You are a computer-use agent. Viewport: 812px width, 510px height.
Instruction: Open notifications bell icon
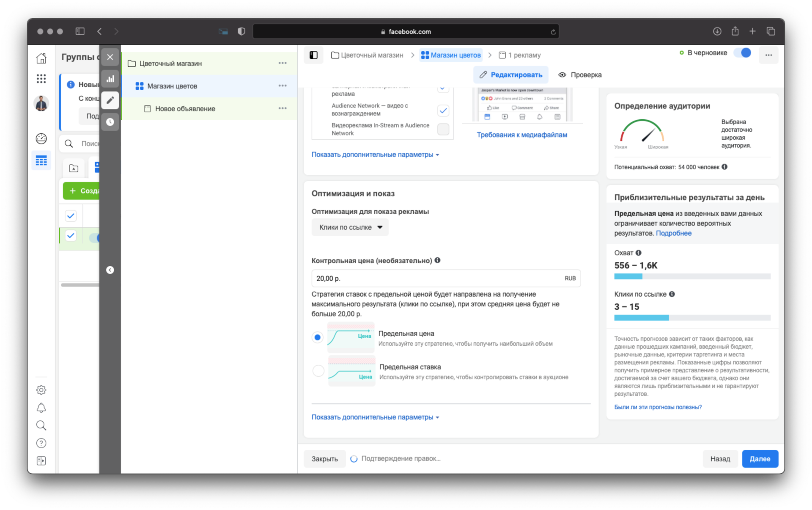pos(41,408)
